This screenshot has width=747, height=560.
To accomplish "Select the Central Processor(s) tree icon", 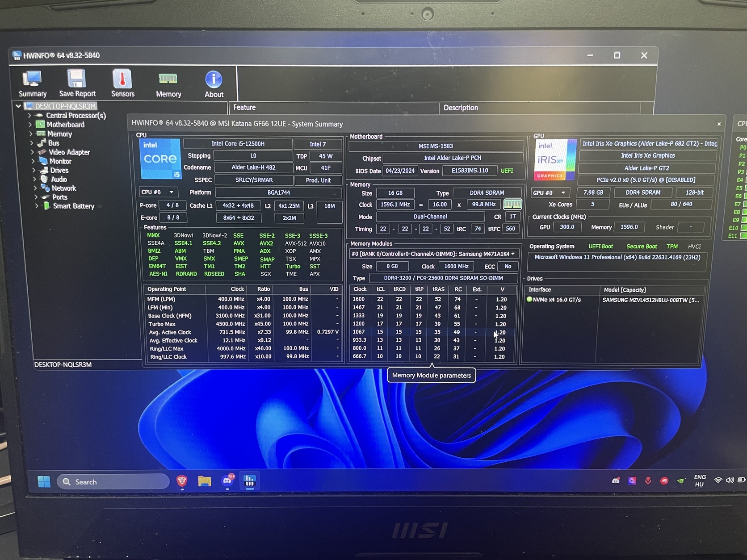I will click(x=39, y=115).
